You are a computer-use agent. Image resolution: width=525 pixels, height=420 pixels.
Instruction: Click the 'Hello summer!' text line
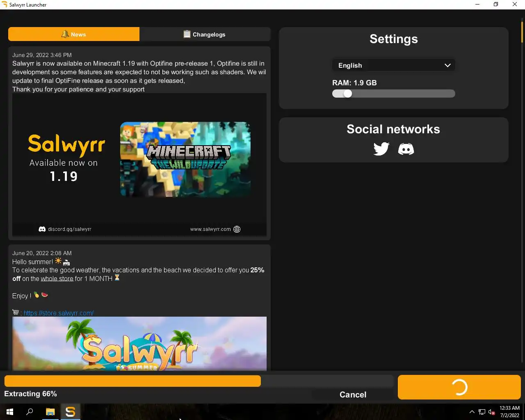coord(32,262)
